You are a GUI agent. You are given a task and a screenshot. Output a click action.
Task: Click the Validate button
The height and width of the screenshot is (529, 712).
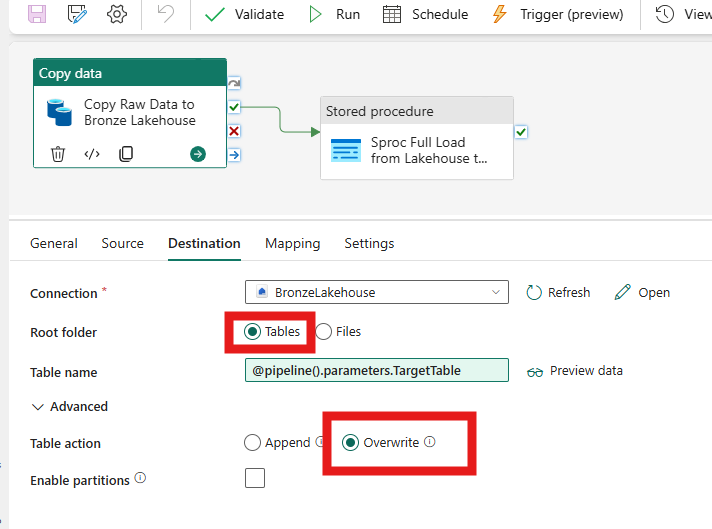click(x=244, y=14)
